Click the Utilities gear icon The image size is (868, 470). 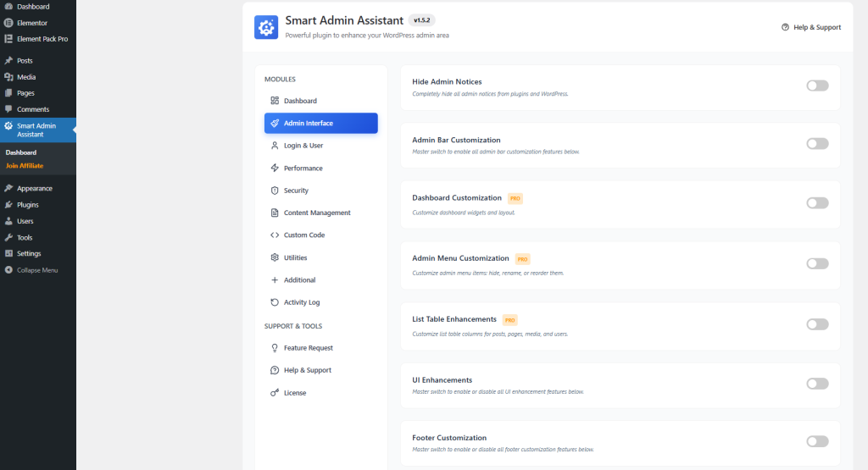(275, 257)
